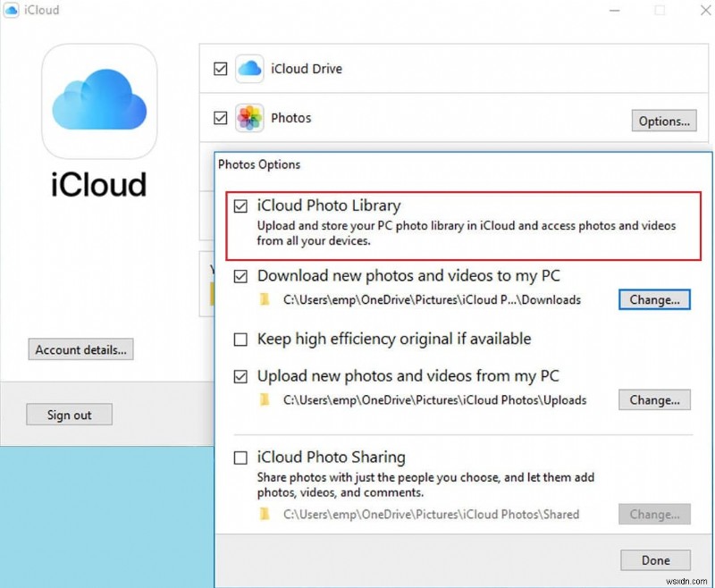Uncheck Download new photos and videos
715x588 pixels.
click(240, 276)
